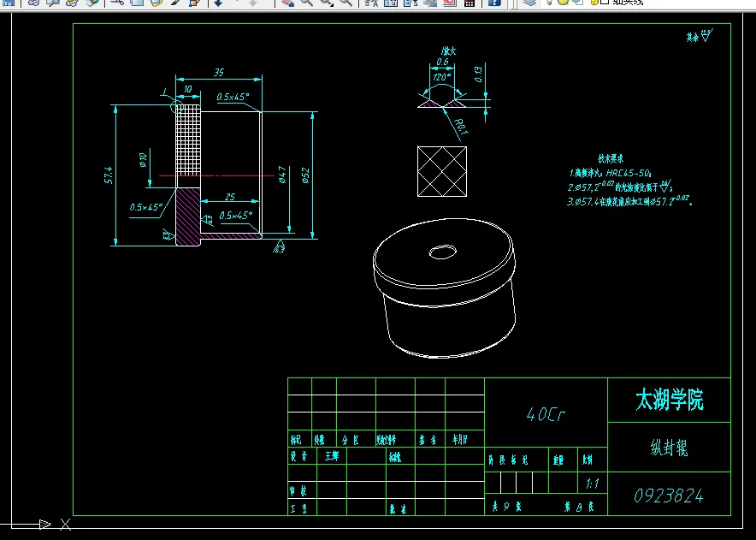Viewport: 756px width, 540px height.
Task: Select the 57.4 vertical dimension text
Action: (x=109, y=175)
